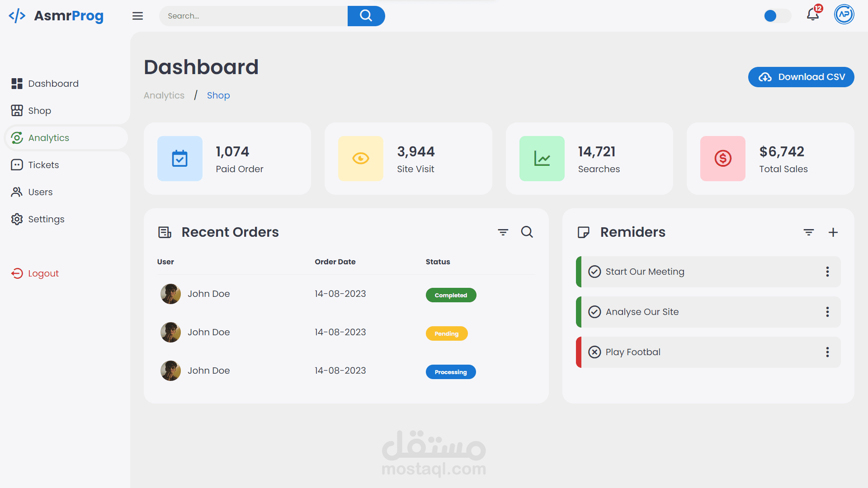The image size is (868, 488).
Task: Filter the Remiders list
Action: click(x=809, y=232)
